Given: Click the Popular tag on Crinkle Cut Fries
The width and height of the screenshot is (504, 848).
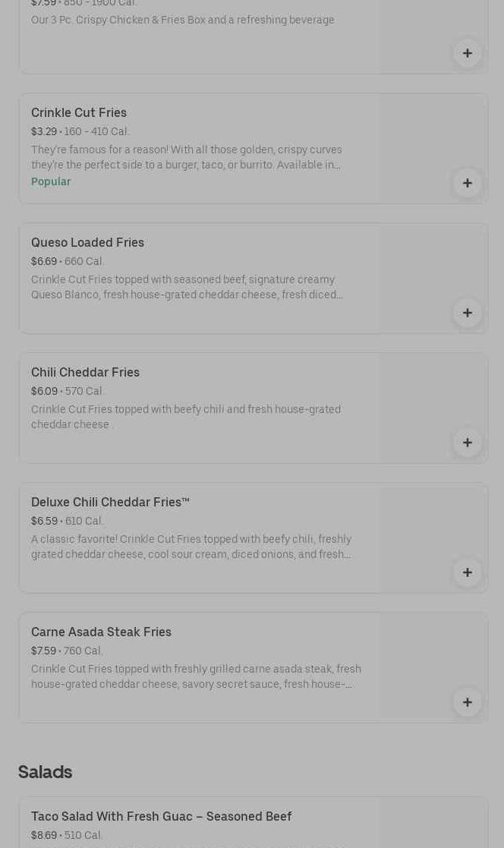Looking at the screenshot, I should 51,181.
